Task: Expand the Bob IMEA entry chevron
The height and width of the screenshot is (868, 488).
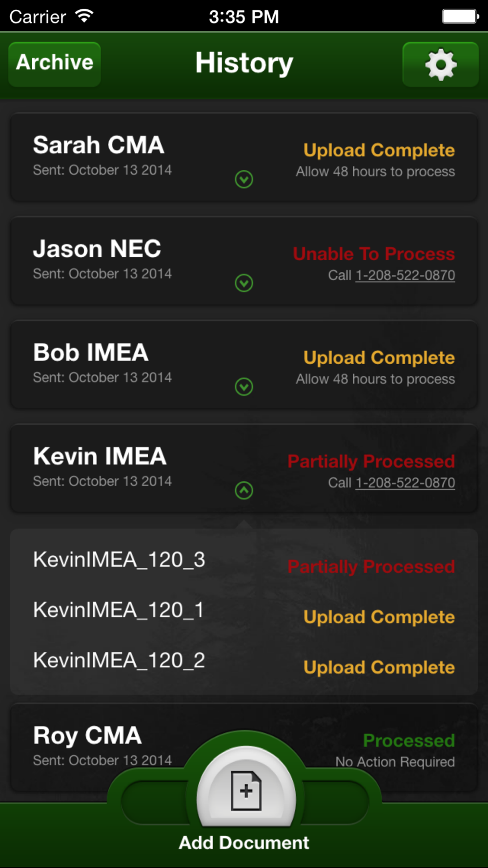Action: (244, 387)
